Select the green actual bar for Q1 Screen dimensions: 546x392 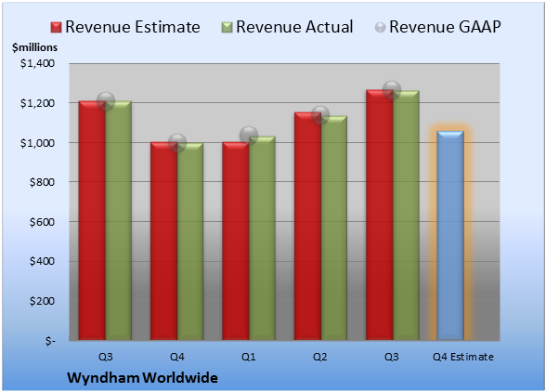coord(262,238)
